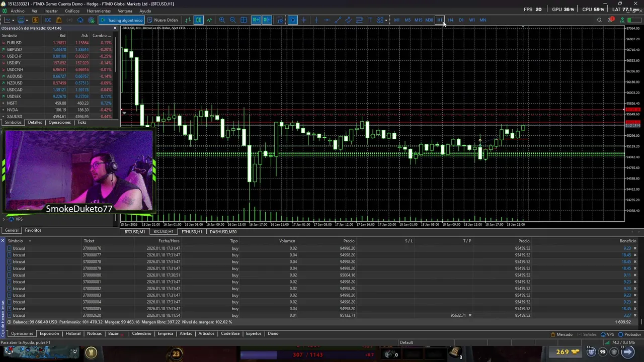644x362 pixels.
Task: Switch to the ETHUSD,H1 chart tab
Action: 192,232
